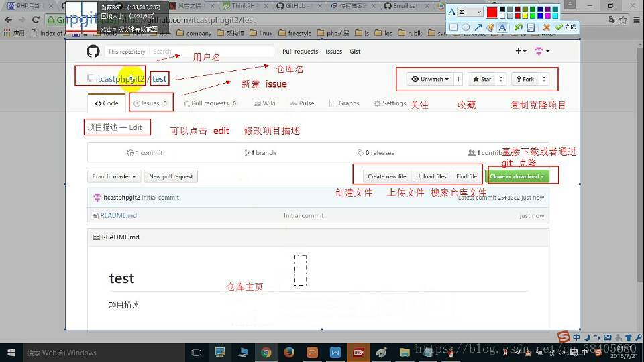Open the rubik bookmarks folder

coord(411,33)
